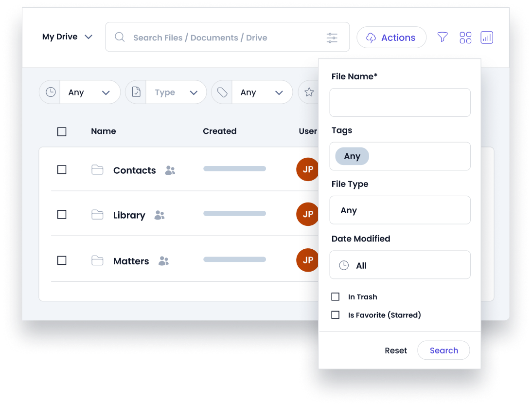Screen dimensions: 532x406
Task: Click the advanced search sliders icon
Action: (x=332, y=37)
